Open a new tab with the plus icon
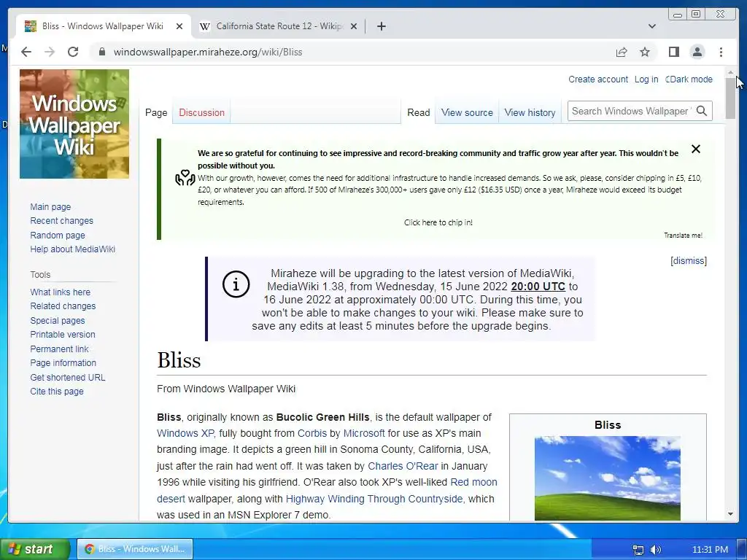Screen dimensions: 747x560 point(381,26)
